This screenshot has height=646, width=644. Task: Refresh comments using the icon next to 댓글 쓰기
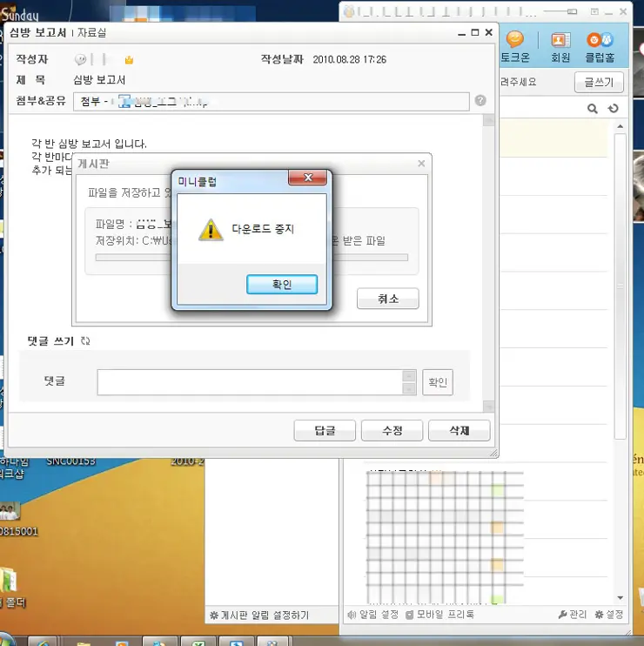[x=85, y=341]
